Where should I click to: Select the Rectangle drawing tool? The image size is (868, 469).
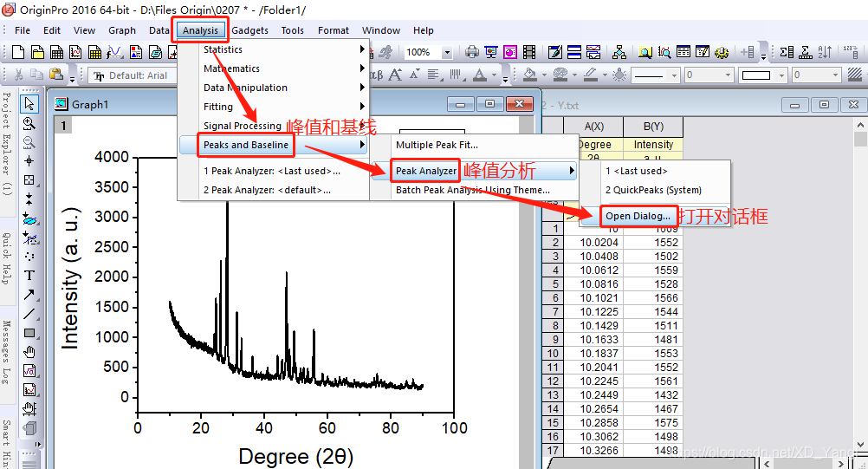tap(29, 333)
